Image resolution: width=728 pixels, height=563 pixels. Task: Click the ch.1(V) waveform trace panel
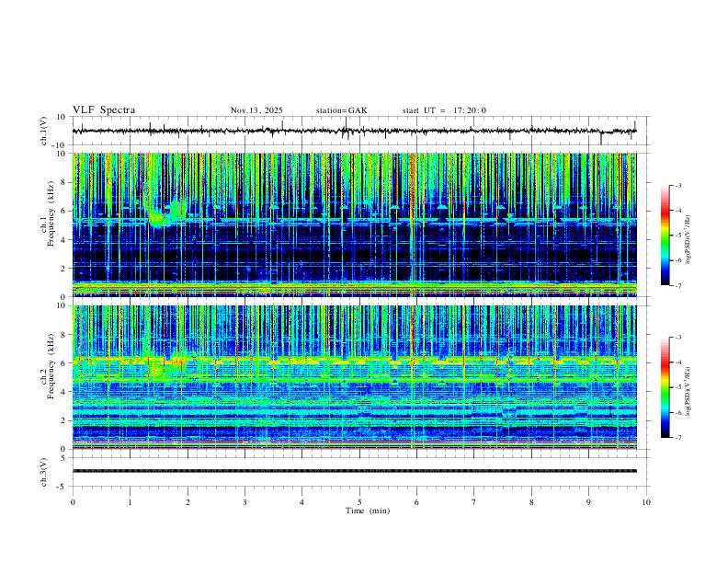pos(359,131)
